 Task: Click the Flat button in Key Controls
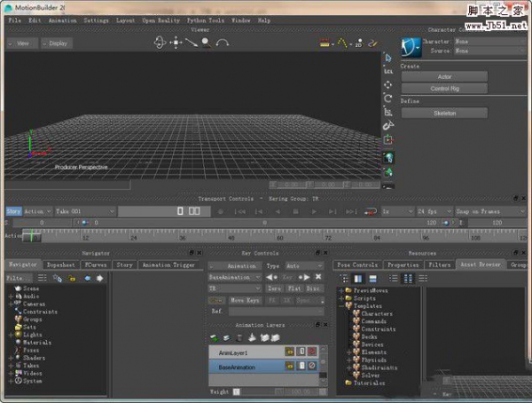point(294,288)
